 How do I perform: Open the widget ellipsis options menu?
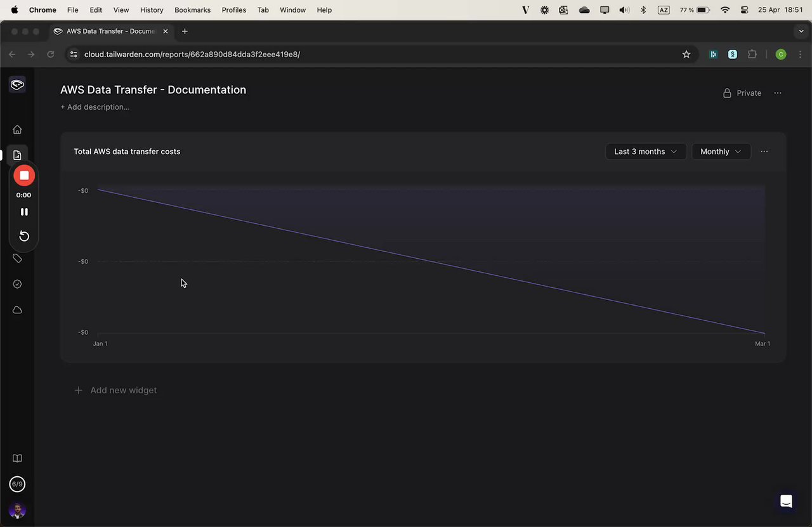(x=764, y=152)
